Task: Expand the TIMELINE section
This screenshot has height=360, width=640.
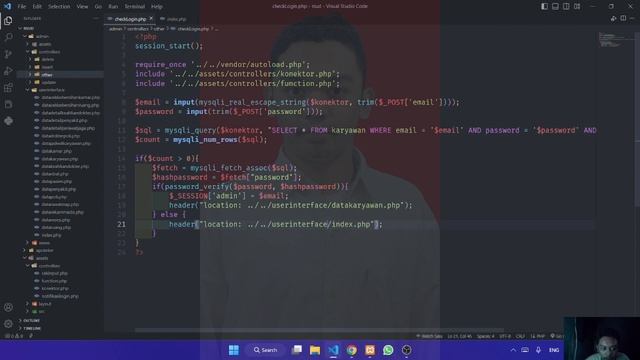Action: coord(61,328)
